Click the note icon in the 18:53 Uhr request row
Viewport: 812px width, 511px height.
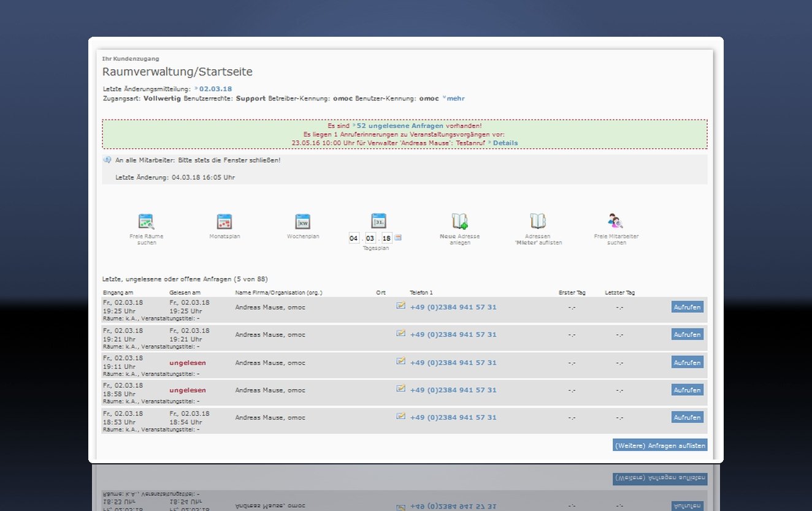pos(401,416)
